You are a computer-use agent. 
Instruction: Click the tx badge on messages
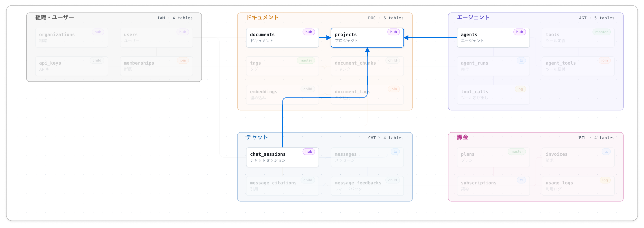point(395,152)
